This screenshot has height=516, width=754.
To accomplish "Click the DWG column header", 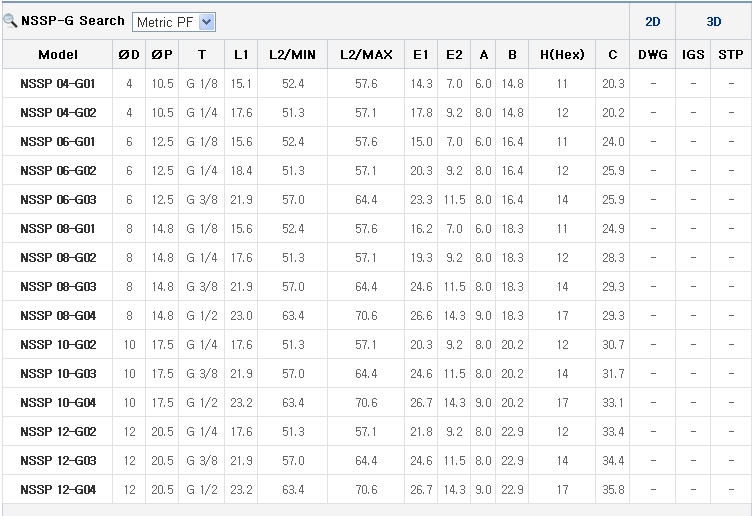I will 652,55.
